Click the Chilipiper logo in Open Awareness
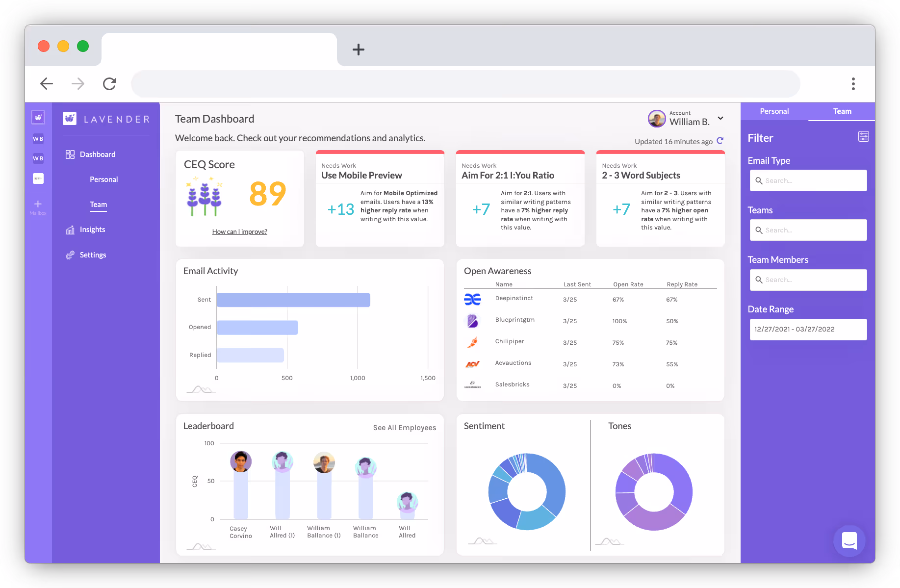The image size is (900, 588). 472,342
